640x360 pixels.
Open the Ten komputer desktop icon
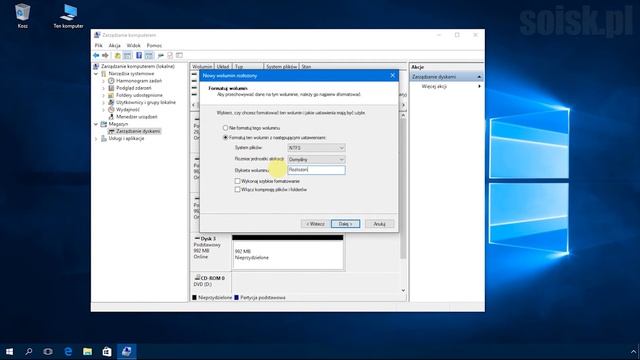point(68,16)
